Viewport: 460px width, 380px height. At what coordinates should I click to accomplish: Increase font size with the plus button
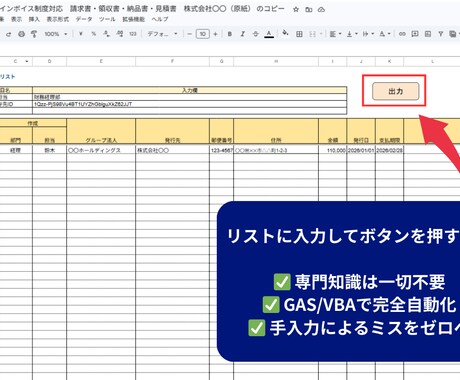click(215, 34)
